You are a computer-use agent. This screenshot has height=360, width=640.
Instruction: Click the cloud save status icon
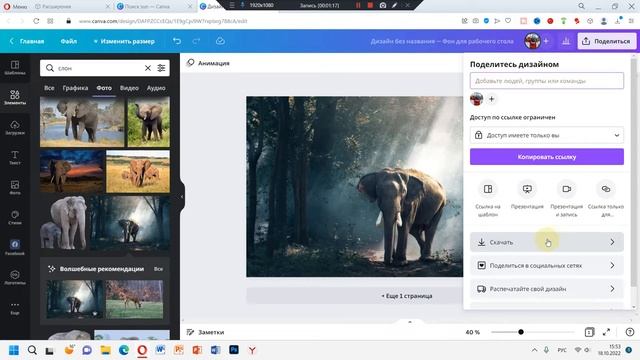220,41
